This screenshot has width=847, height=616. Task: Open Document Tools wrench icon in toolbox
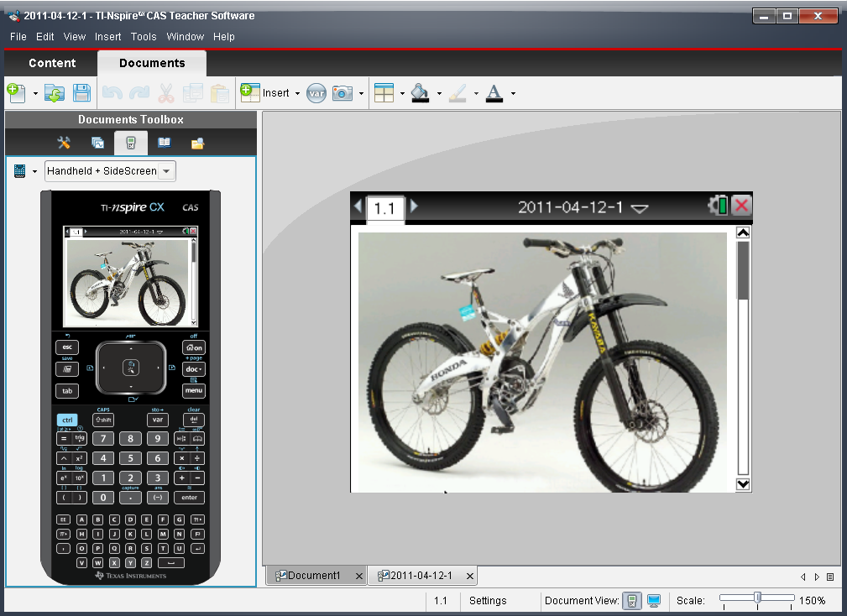click(x=64, y=143)
